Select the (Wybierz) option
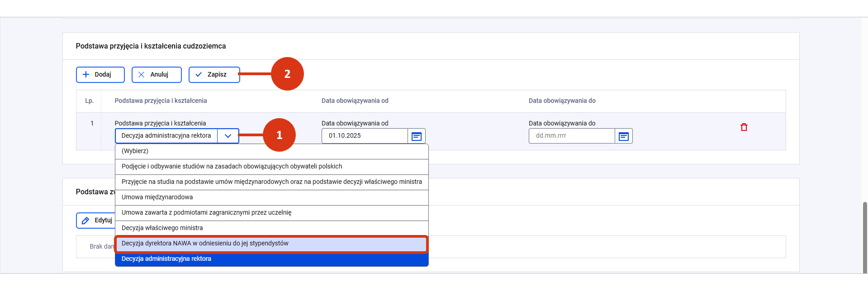Image resolution: width=868 pixels, height=297 pixels. pos(271,151)
